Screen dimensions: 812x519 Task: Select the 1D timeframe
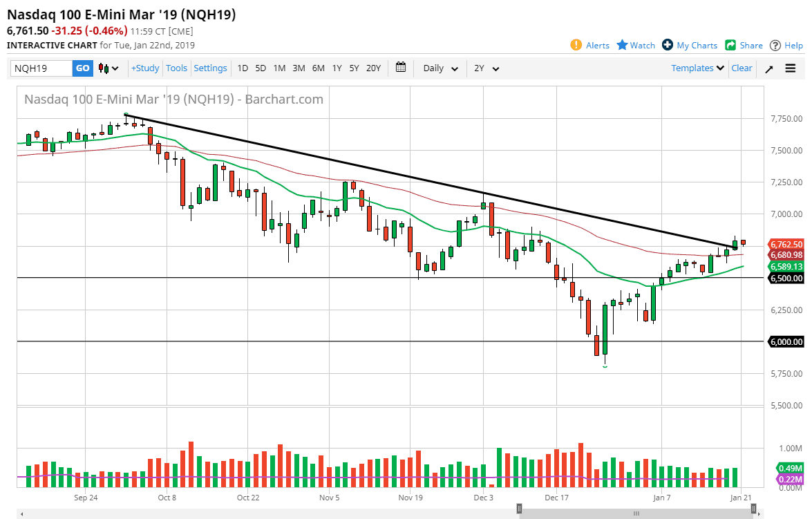pyautogui.click(x=243, y=68)
